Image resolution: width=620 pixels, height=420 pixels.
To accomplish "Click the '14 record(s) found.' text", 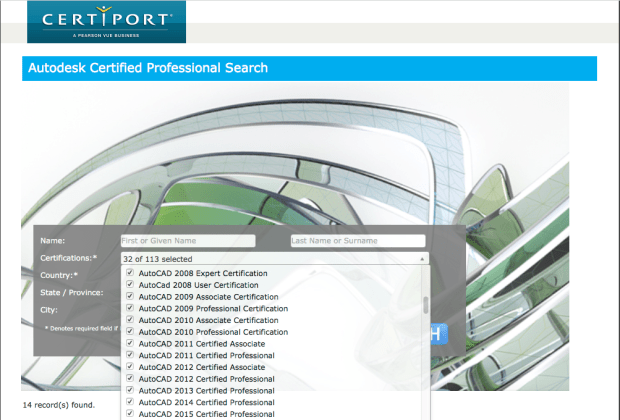I will pos(59,405).
